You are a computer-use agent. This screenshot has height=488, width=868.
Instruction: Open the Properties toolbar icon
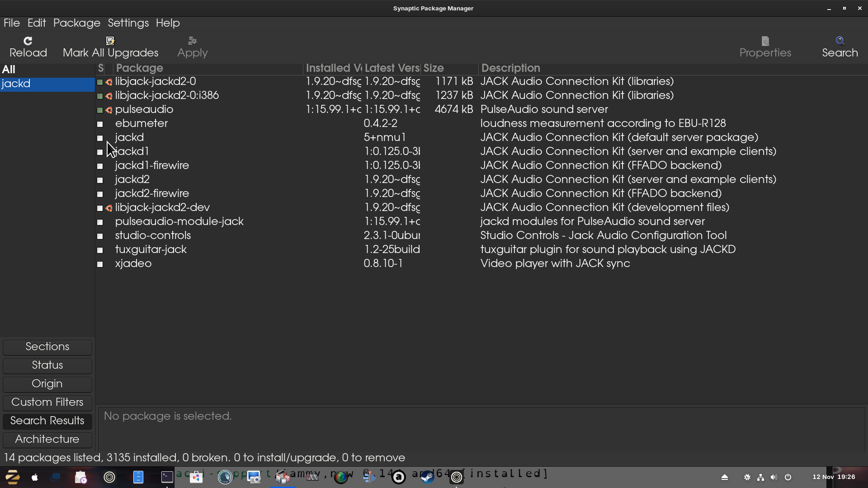pyautogui.click(x=765, y=41)
